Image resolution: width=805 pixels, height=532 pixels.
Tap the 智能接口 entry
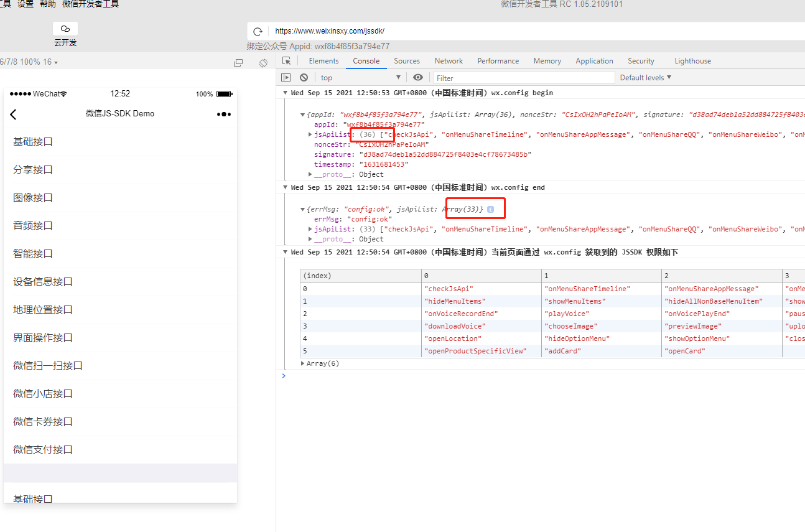pyautogui.click(x=120, y=253)
